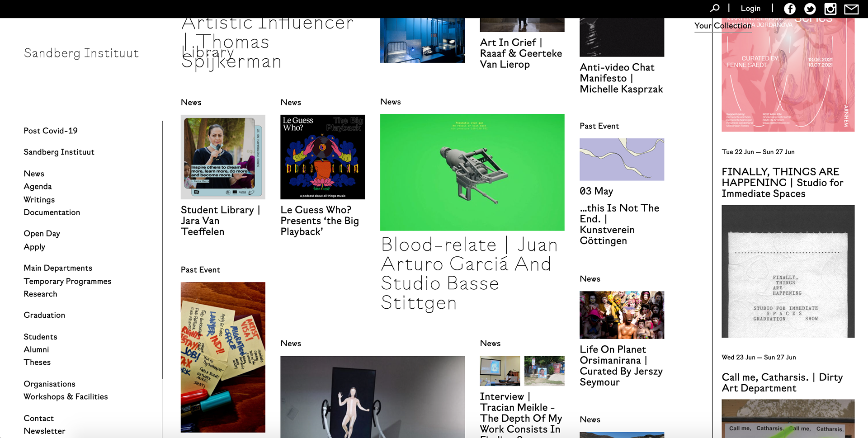Screen dimensions: 868x438
Task: Open the News menu item
Action: [34, 174]
